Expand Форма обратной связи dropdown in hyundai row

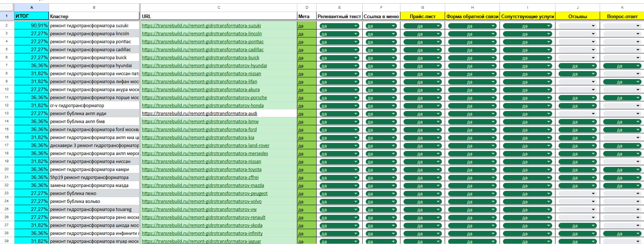pos(472,66)
